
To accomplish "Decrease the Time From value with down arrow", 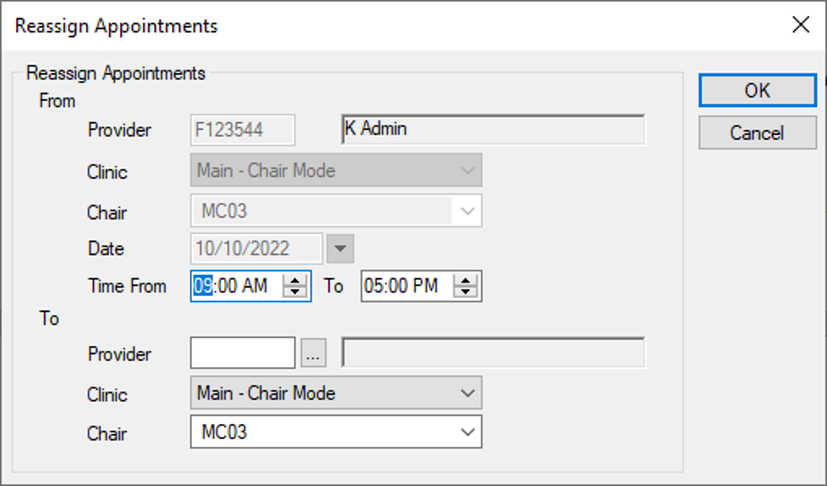I will tap(295, 292).
